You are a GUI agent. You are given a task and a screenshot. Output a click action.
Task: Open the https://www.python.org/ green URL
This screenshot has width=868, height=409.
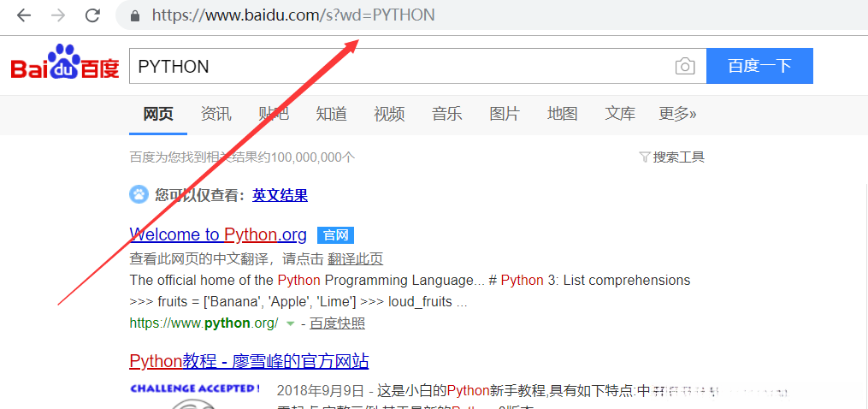tap(204, 323)
